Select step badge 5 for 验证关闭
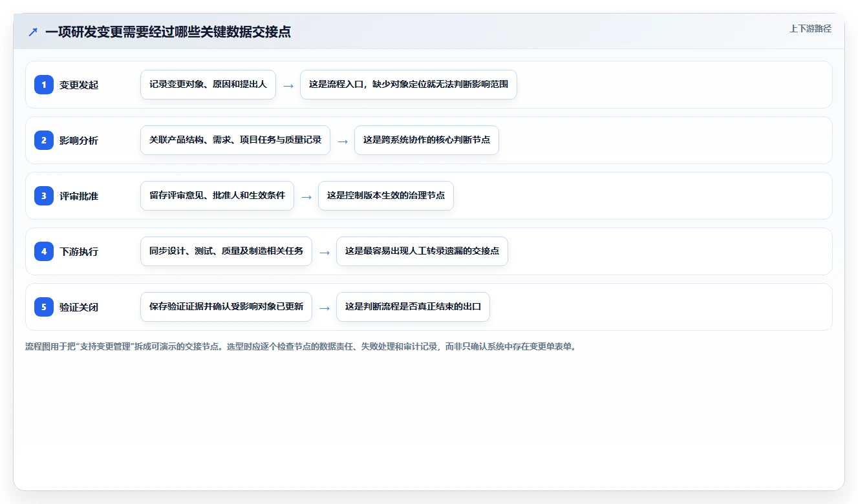The width and height of the screenshot is (858, 504). [x=44, y=306]
